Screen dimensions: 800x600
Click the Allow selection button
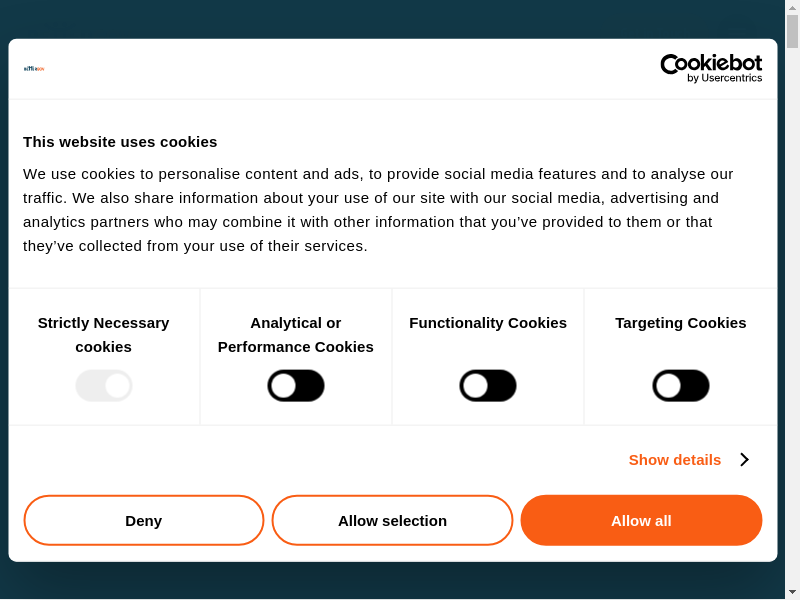click(392, 521)
